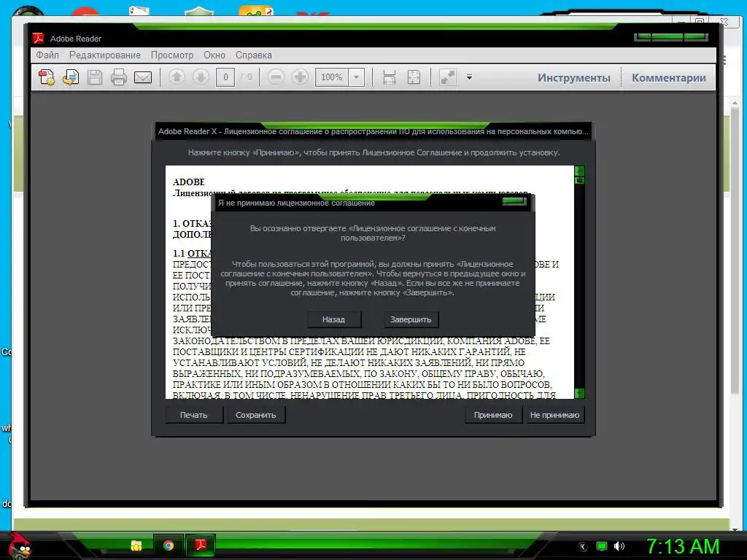Click the Сохранить button

tap(256, 415)
